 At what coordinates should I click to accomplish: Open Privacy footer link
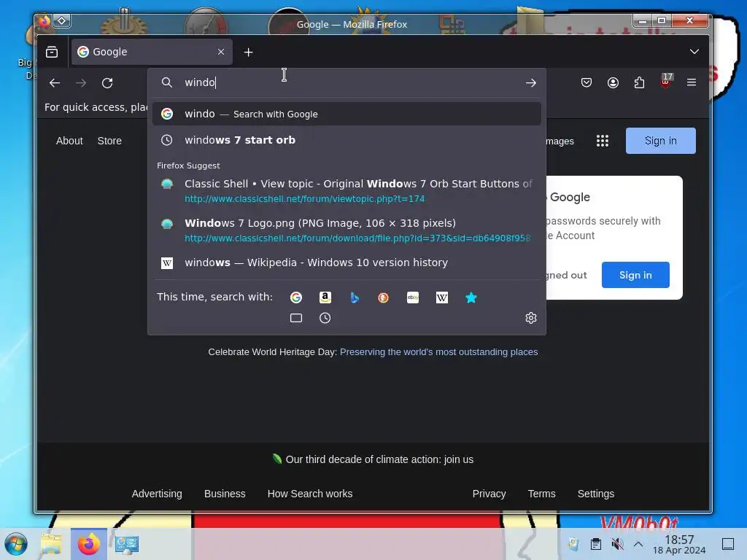point(489,494)
